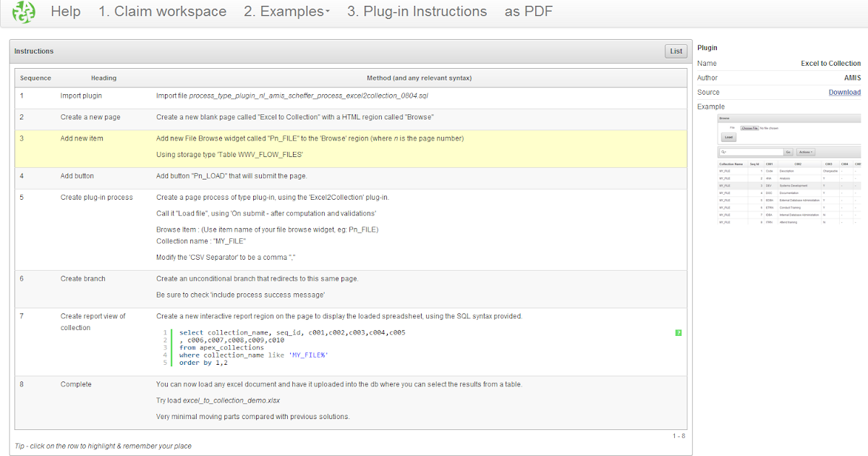Screen dimensions: 868x456
Task: Click the Heading column header
Action: point(103,77)
